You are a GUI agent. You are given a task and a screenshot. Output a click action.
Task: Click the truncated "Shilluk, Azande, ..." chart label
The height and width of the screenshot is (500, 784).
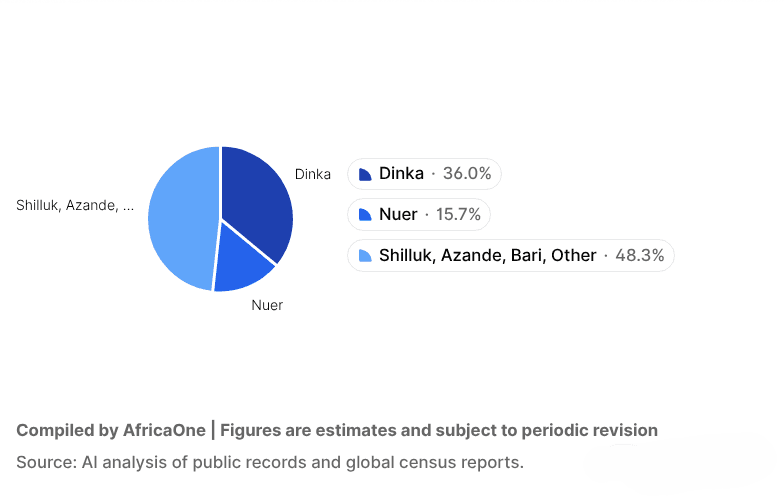pos(75,205)
